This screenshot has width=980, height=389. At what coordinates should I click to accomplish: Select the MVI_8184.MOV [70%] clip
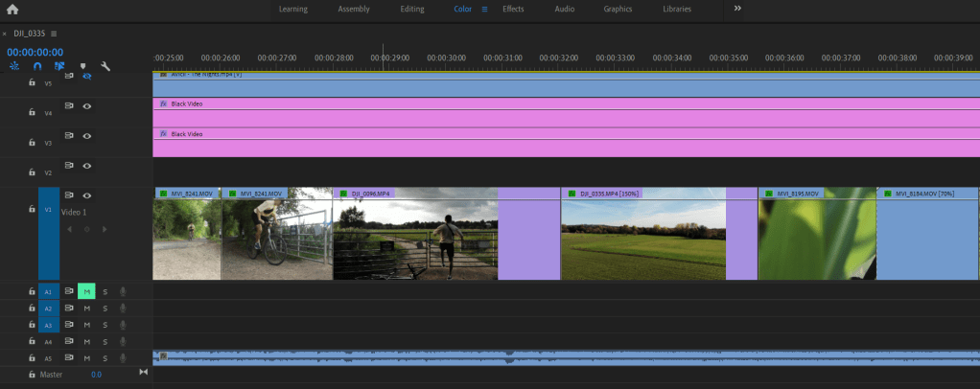pyautogui.click(x=928, y=234)
